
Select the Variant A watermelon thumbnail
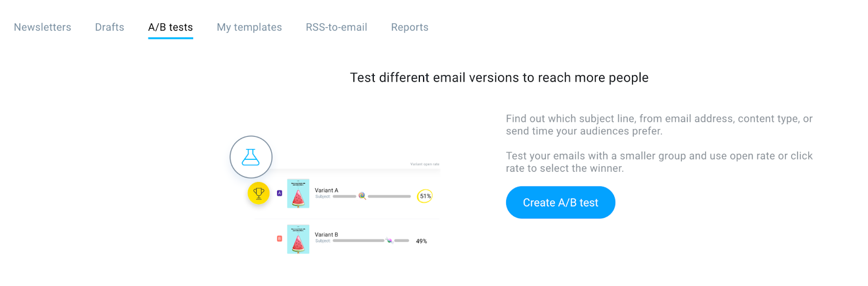[298, 193]
